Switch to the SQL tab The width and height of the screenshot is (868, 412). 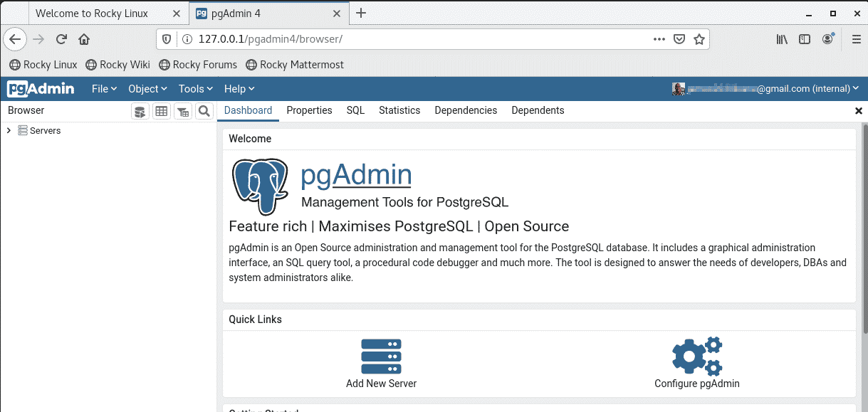[355, 110]
